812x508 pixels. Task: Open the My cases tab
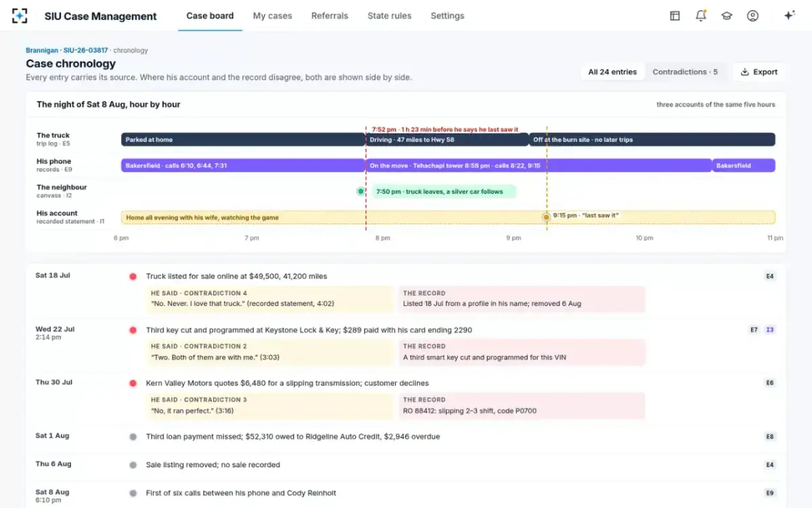coord(273,16)
